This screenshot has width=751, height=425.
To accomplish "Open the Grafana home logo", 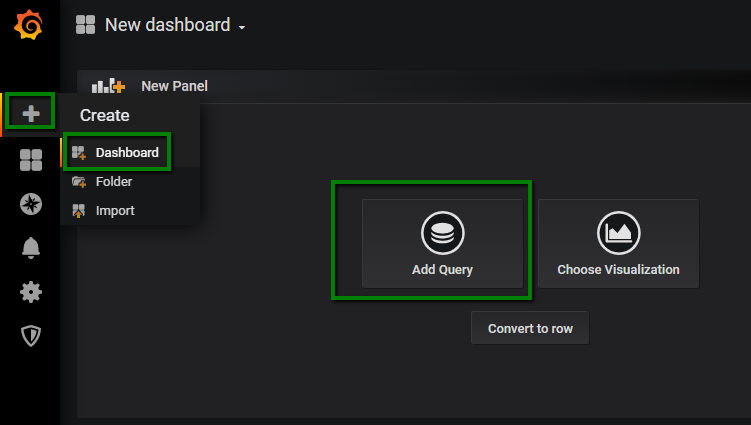I will tap(29, 24).
